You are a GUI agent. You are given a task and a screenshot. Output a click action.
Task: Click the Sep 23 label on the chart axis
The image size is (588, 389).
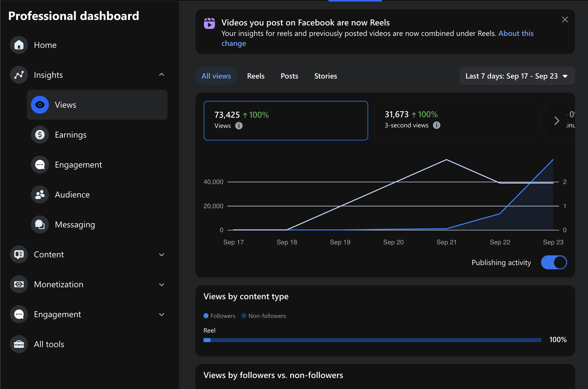(x=553, y=242)
